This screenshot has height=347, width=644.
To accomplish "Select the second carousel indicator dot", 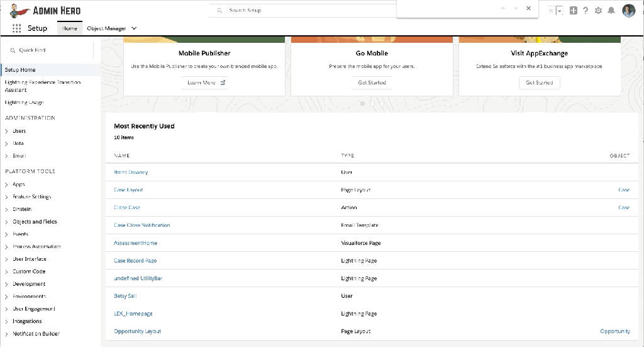I will click(x=372, y=103).
